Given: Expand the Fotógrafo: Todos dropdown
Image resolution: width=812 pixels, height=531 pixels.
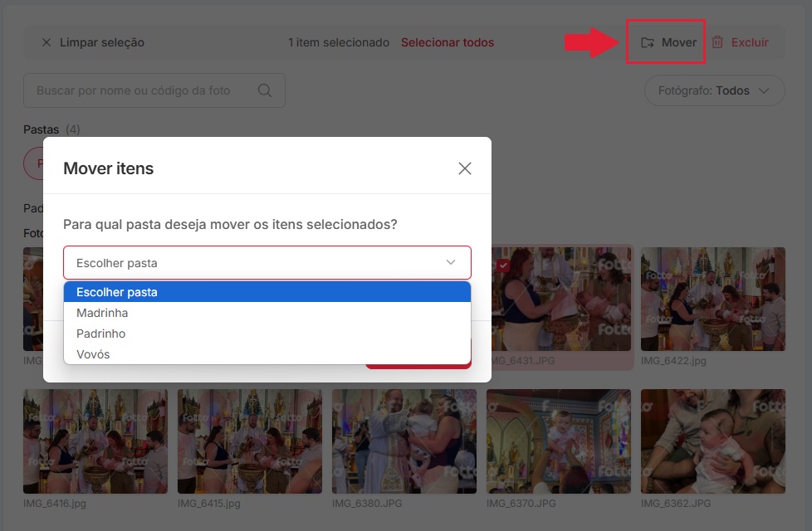Looking at the screenshot, I should [x=714, y=90].
